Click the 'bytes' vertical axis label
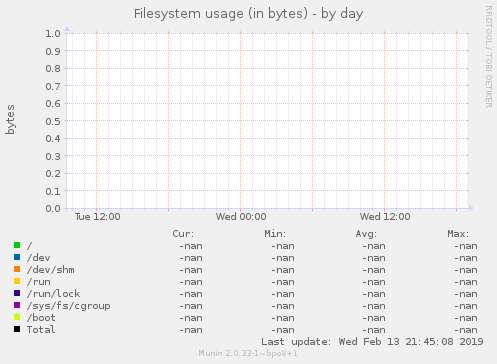 pos(10,119)
